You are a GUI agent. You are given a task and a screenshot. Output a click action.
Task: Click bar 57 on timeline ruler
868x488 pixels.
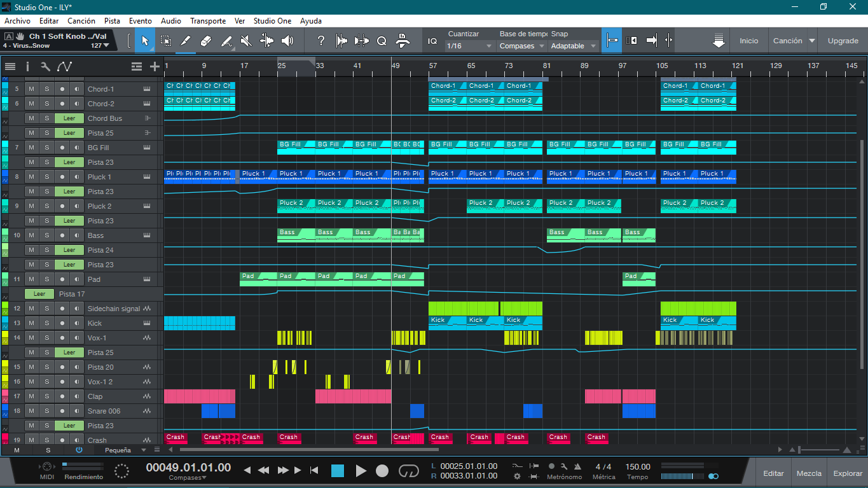[x=433, y=66]
